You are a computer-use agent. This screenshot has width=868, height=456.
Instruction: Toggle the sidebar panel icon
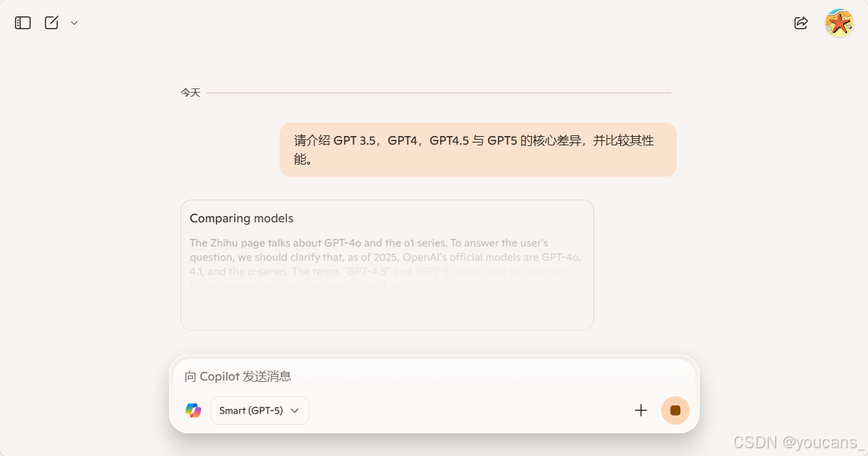click(23, 23)
